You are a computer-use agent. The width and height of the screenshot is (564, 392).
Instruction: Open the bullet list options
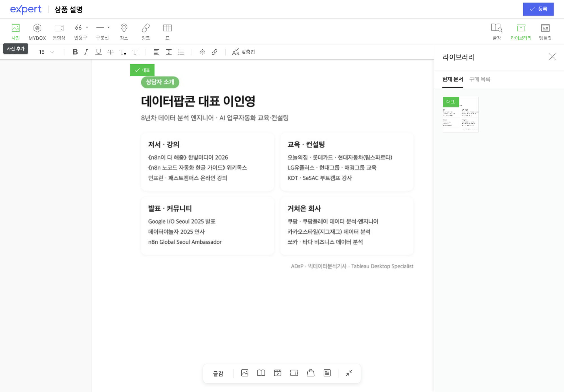[x=181, y=52]
